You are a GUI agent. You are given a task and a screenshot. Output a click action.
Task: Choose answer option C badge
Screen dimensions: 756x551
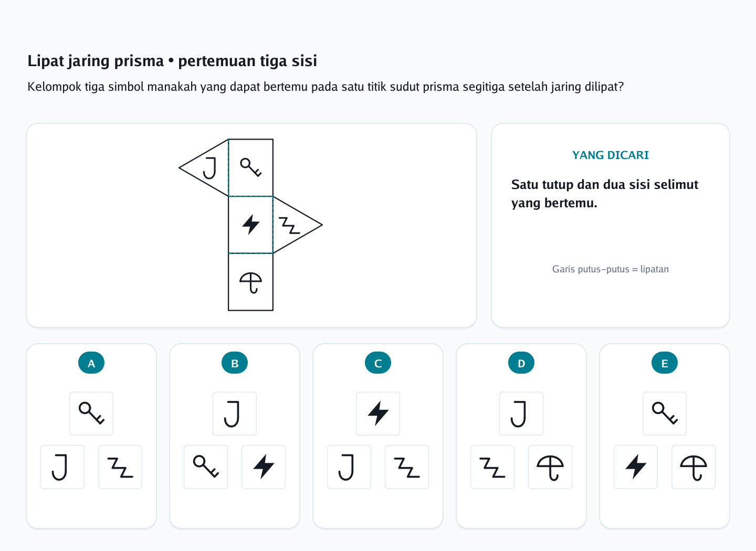(378, 363)
